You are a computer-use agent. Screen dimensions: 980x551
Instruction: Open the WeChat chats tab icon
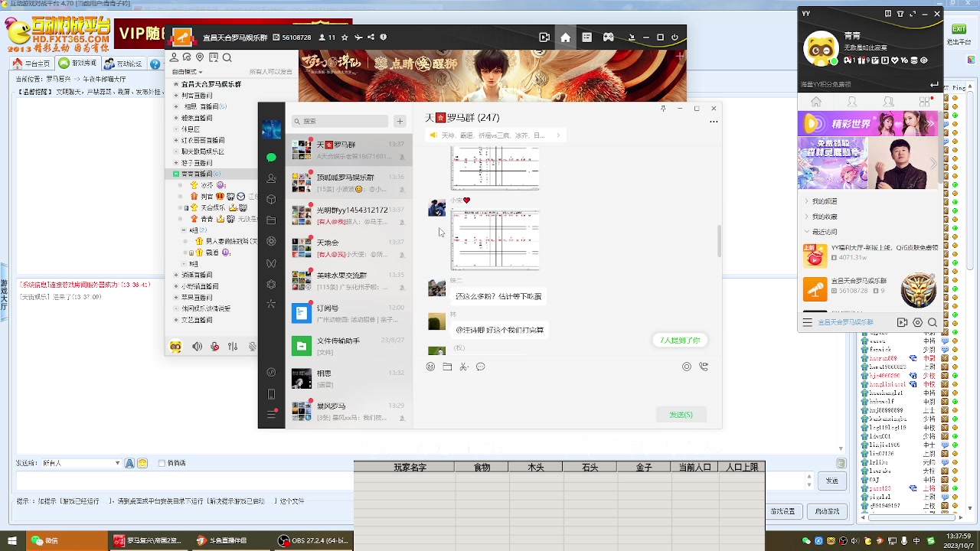click(x=271, y=157)
